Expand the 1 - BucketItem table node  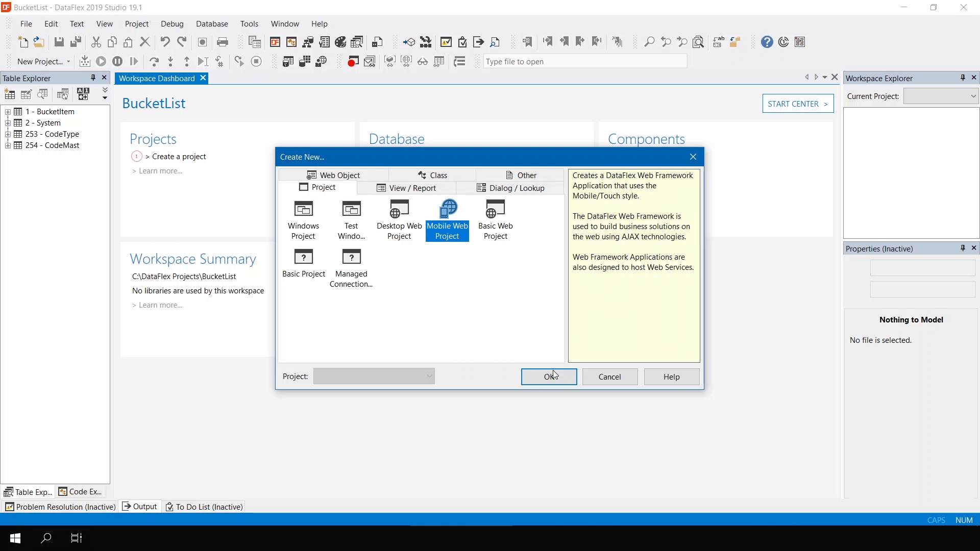tap(8, 112)
